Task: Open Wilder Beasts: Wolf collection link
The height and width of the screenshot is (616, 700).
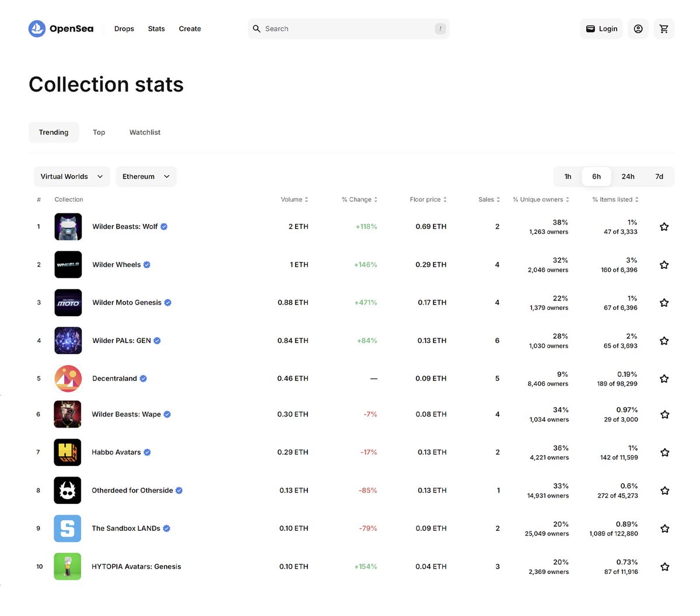Action: (x=125, y=227)
